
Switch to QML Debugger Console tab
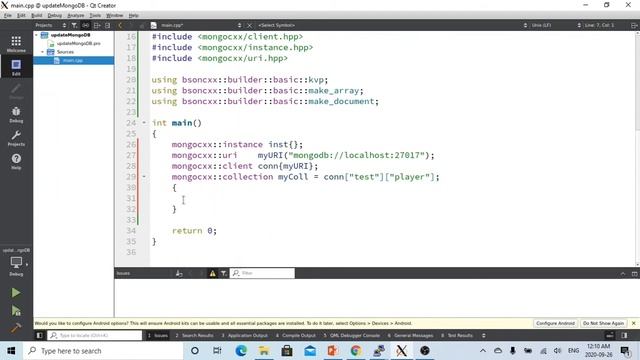coord(351,336)
